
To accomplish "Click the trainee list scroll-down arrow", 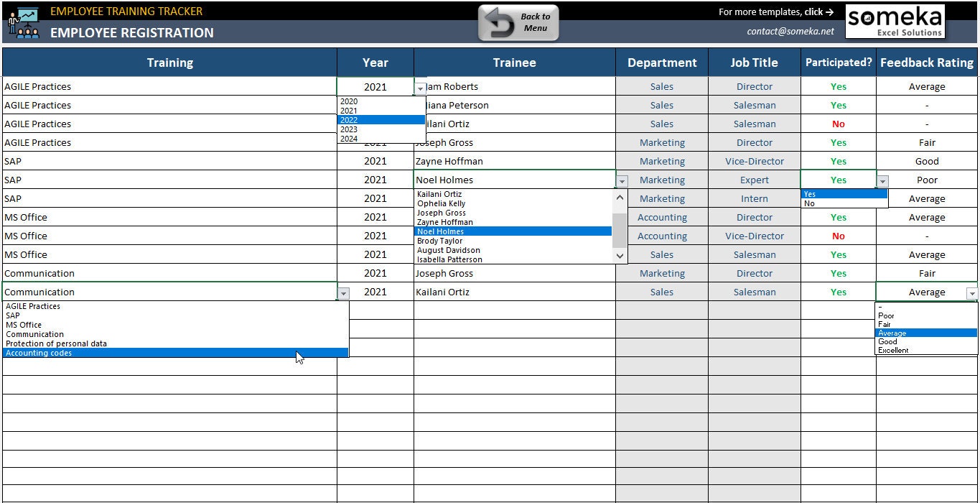I will (x=619, y=256).
